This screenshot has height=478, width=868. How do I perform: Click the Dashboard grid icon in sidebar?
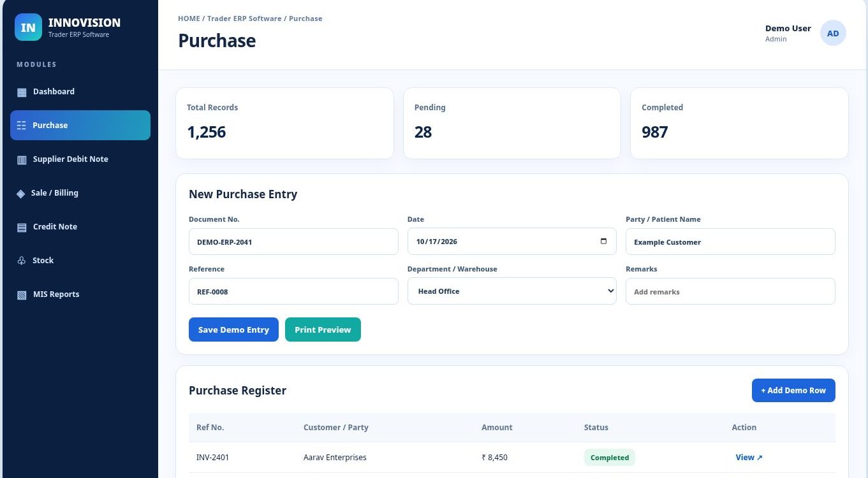click(x=22, y=92)
